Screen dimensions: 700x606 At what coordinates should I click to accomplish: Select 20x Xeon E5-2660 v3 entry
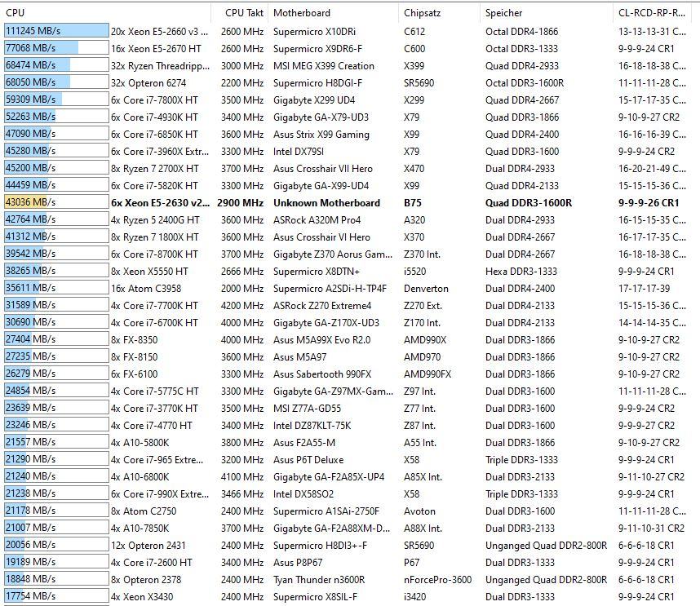point(159,32)
